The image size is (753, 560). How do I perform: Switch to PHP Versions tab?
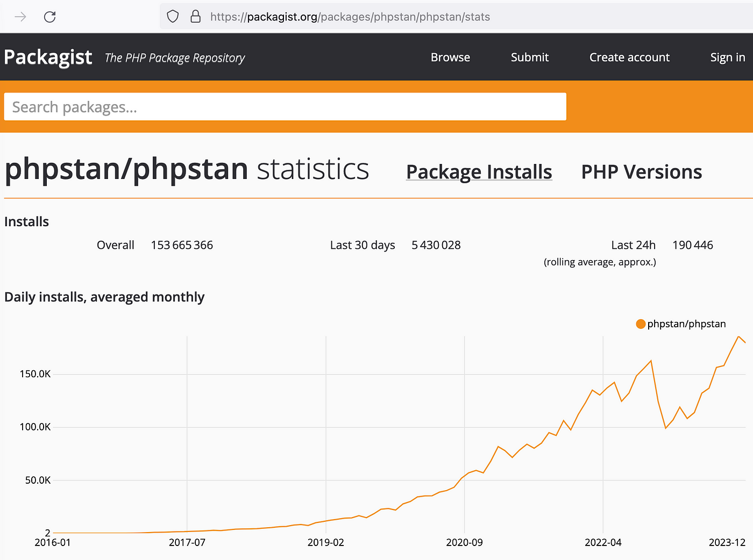(642, 172)
